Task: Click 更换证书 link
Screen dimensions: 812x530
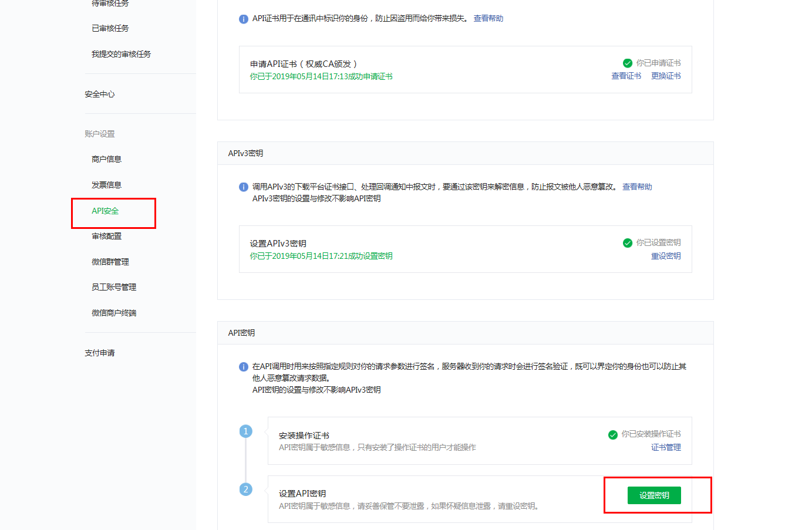Action: pos(666,76)
